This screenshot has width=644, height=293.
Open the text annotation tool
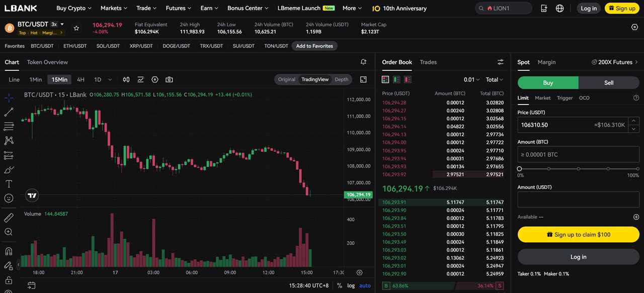(x=9, y=183)
